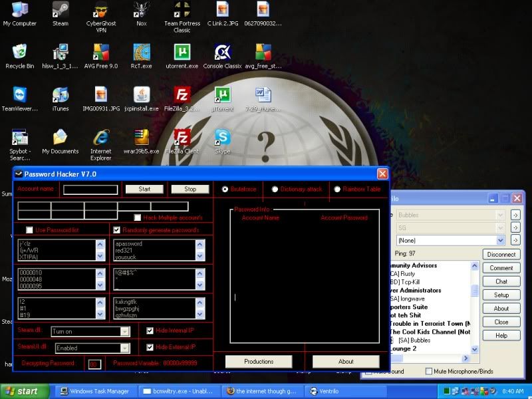This screenshot has width=532, height=399.
Task: Switch to the internet browser taskbar item
Action: [261, 391]
